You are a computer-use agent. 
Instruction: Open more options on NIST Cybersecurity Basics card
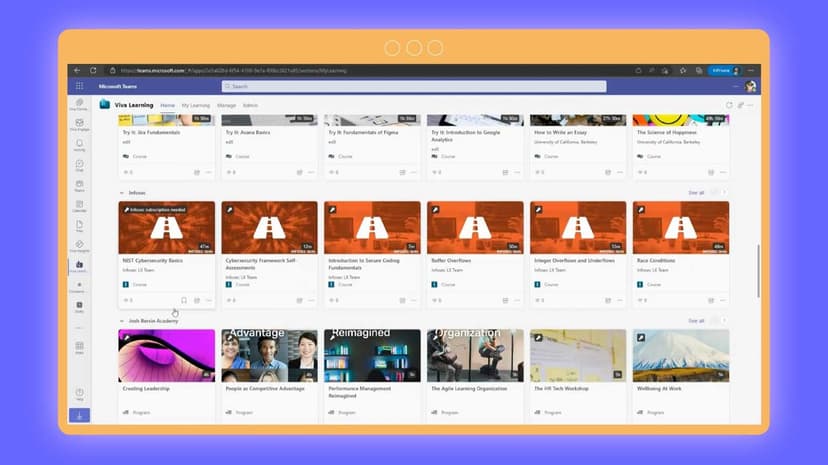[x=209, y=300]
